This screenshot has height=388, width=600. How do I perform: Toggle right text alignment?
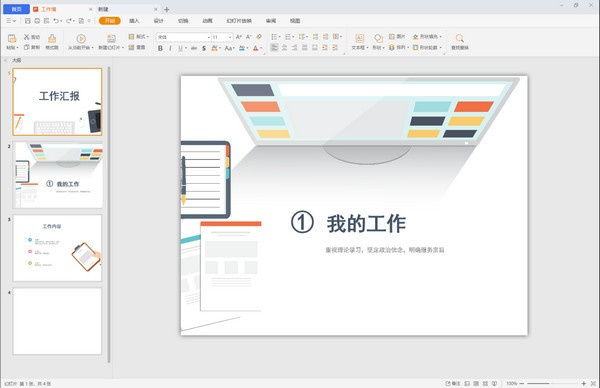294,47
